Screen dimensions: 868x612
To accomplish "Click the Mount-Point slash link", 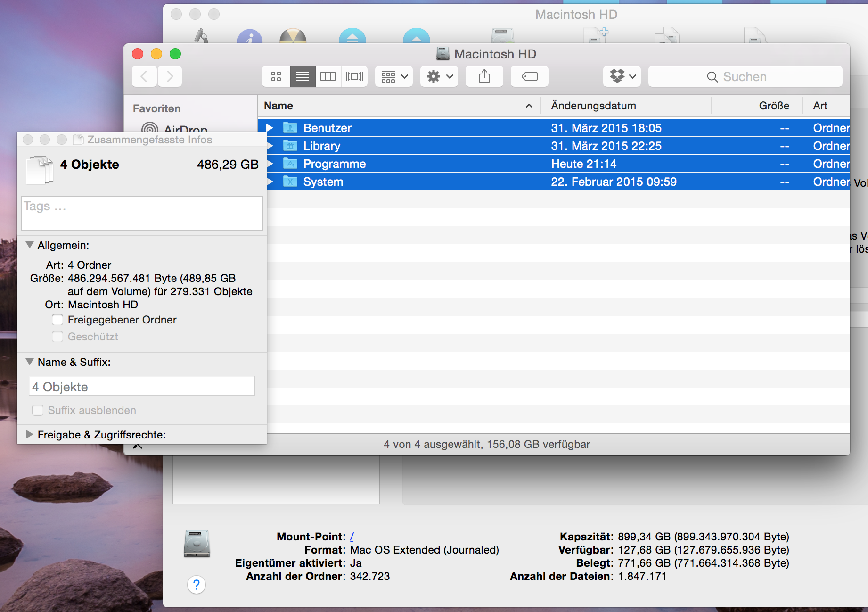I will [352, 537].
